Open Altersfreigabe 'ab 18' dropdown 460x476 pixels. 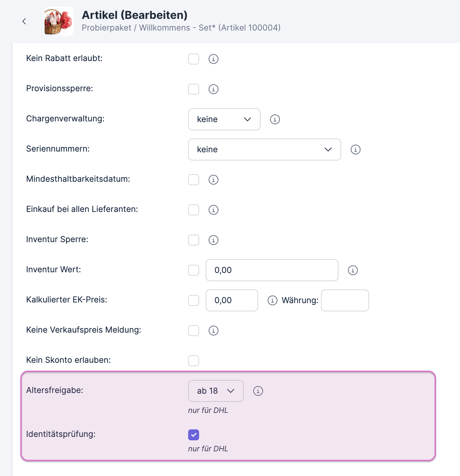pyautogui.click(x=216, y=391)
